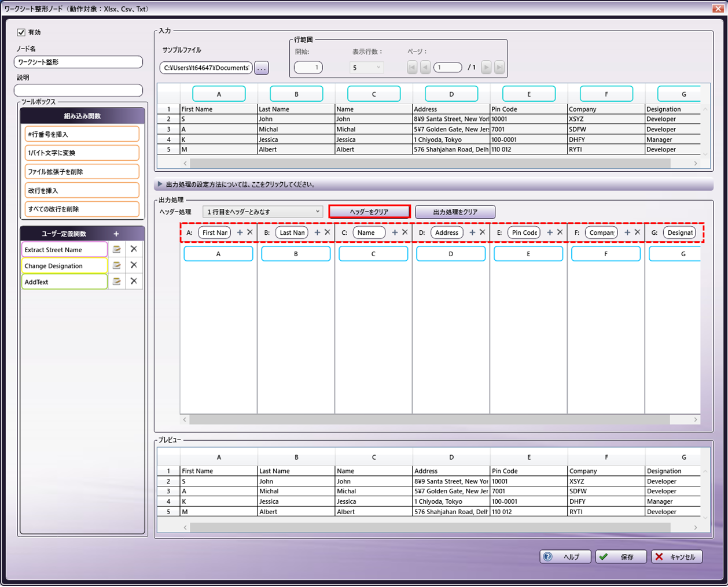Click output column E button

[528, 254]
